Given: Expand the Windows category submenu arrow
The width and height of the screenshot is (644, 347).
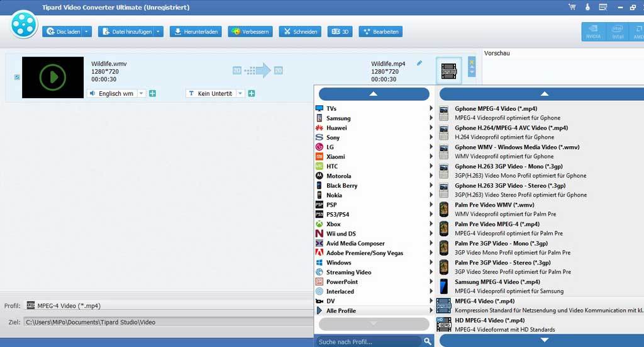Looking at the screenshot, I should pos(431,263).
